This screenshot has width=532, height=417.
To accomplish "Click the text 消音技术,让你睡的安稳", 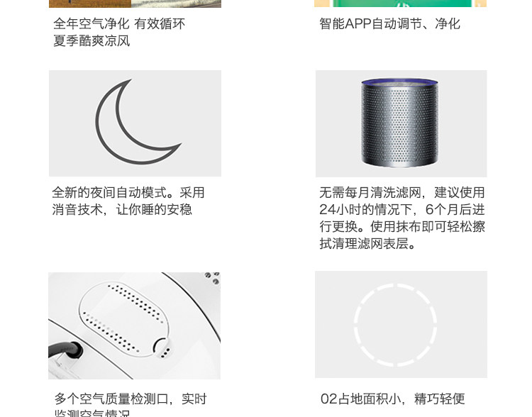I will [x=122, y=210].
